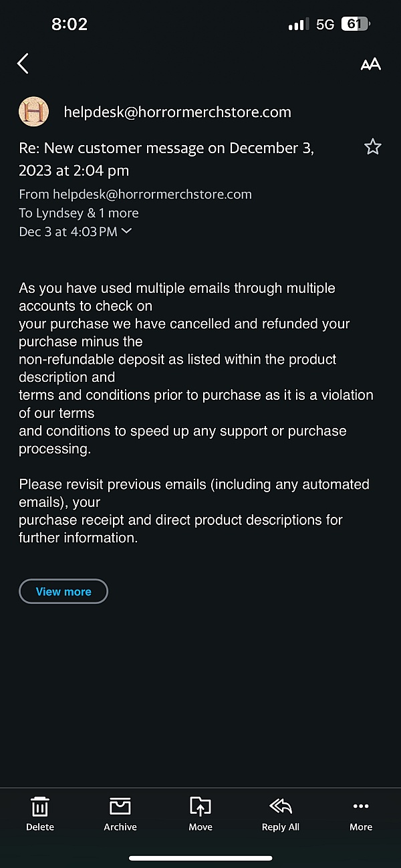Tap the 5G signal status indicator
This screenshot has height=868, width=401.
325,25
